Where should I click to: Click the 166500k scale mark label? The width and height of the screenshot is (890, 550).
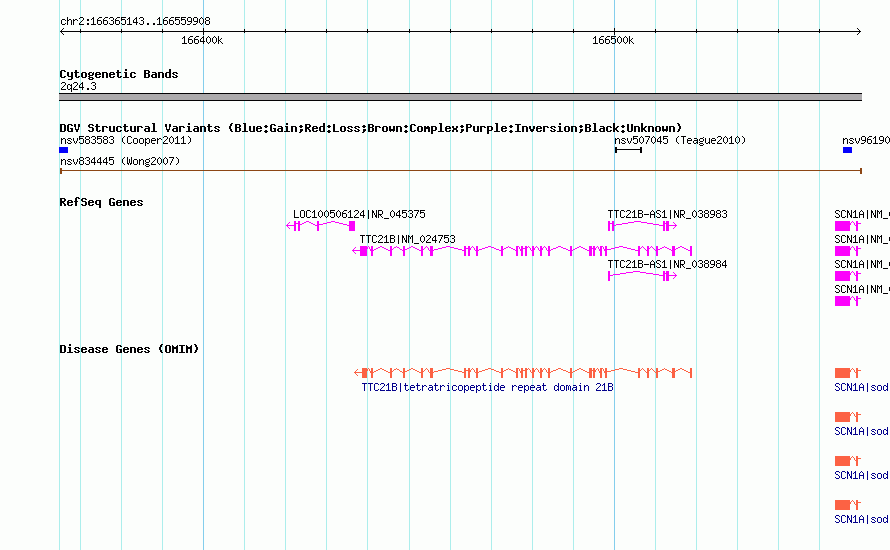612,41
